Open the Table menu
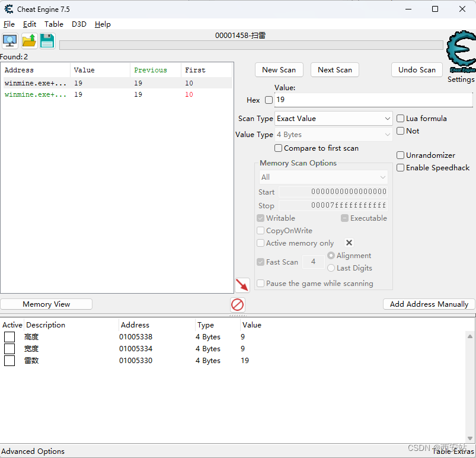This screenshot has height=458, width=476. tap(54, 24)
